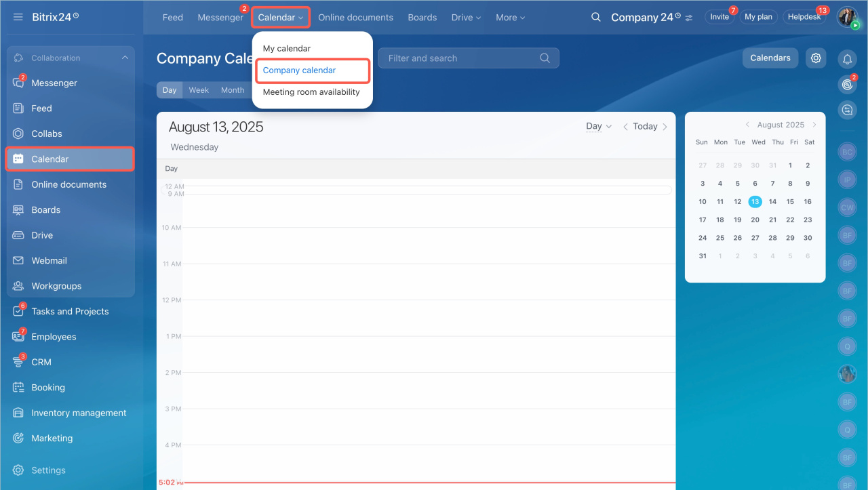Click the CRM funnel icon
Screen dimensions: 868x490
[18, 363]
